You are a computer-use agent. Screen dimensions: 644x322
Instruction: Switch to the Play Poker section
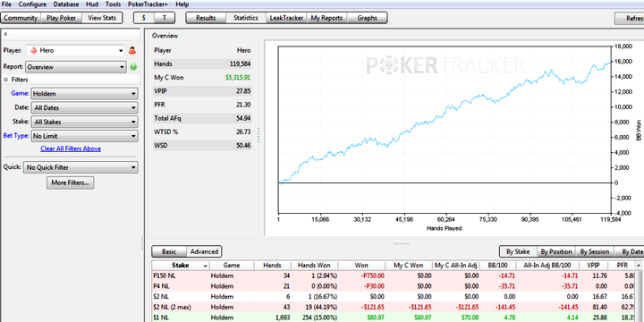tap(61, 18)
